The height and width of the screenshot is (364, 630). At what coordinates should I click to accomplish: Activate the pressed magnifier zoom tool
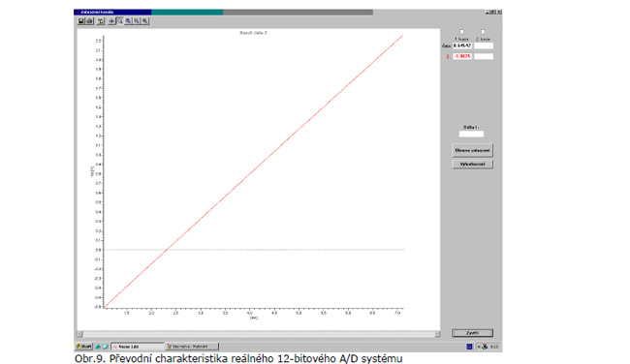click(x=120, y=21)
